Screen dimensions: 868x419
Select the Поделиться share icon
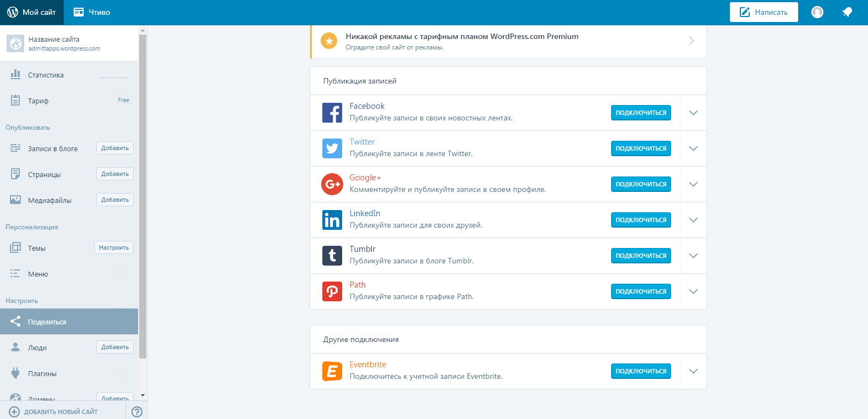pos(15,321)
